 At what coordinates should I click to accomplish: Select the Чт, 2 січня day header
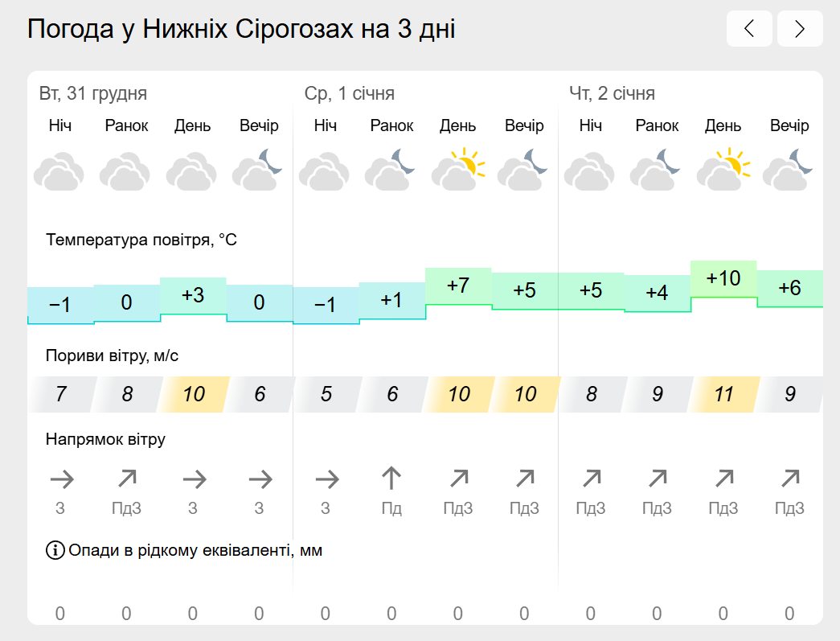pos(612,93)
